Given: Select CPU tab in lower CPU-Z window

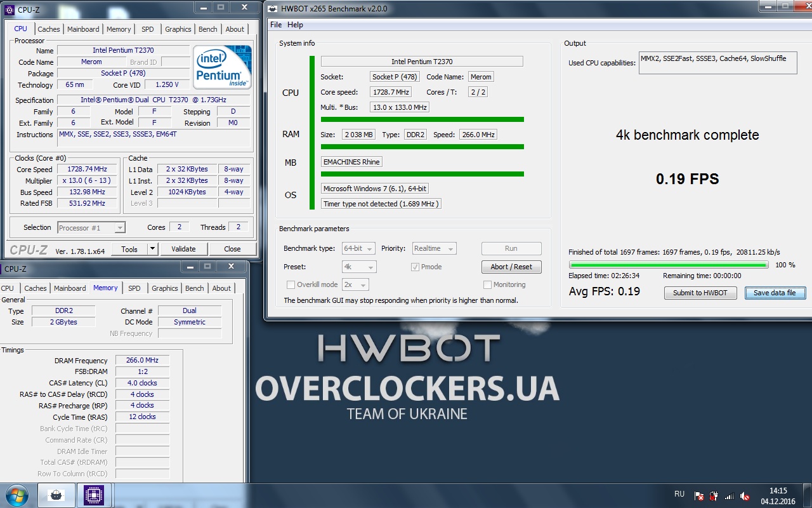Looking at the screenshot, I should coord(8,288).
